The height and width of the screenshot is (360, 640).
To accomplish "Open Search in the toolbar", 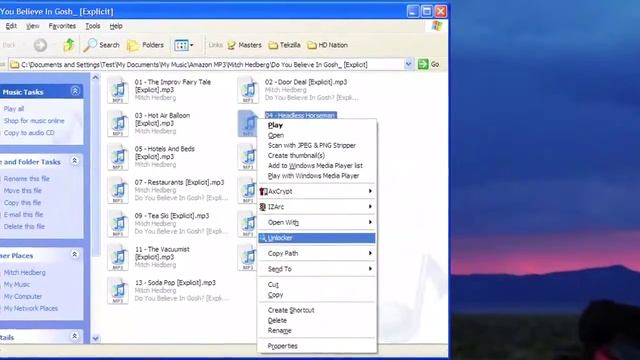I will [102, 45].
